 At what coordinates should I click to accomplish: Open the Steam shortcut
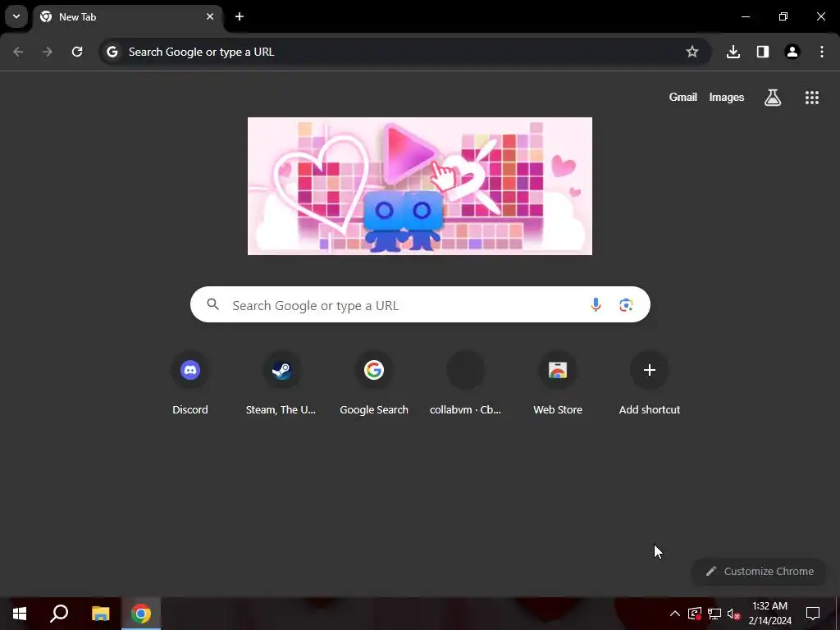(281, 384)
